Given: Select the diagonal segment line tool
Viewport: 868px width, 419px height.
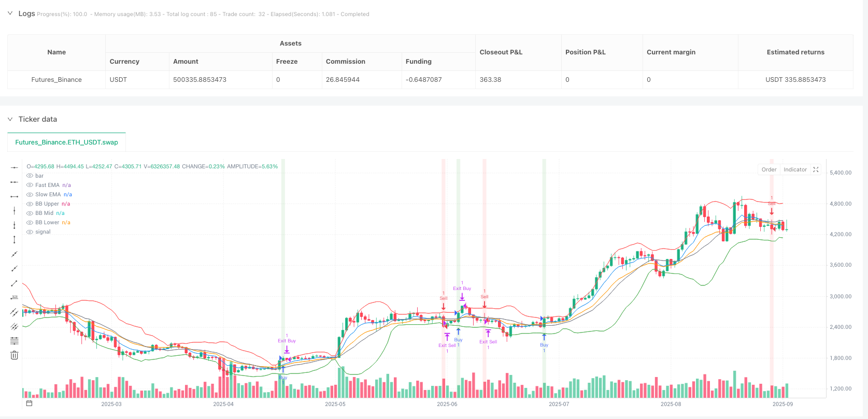Looking at the screenshot, I should (15, 283).
